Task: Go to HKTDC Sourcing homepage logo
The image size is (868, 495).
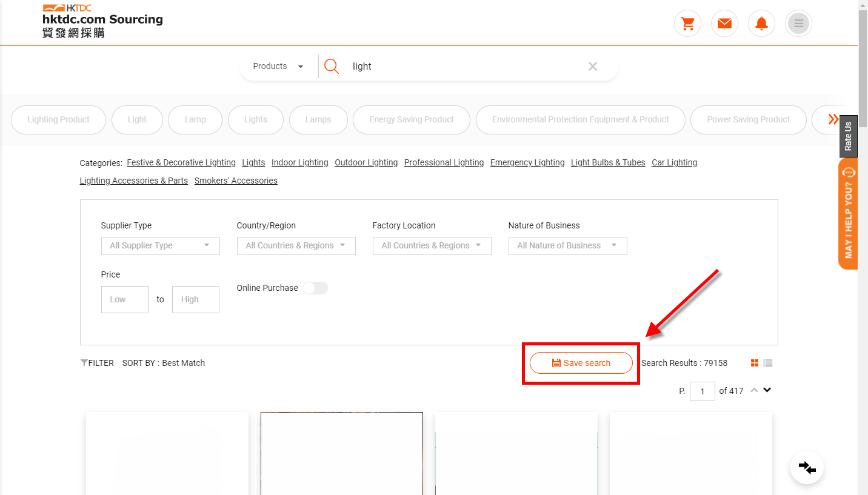Action: tap(102, 21)
